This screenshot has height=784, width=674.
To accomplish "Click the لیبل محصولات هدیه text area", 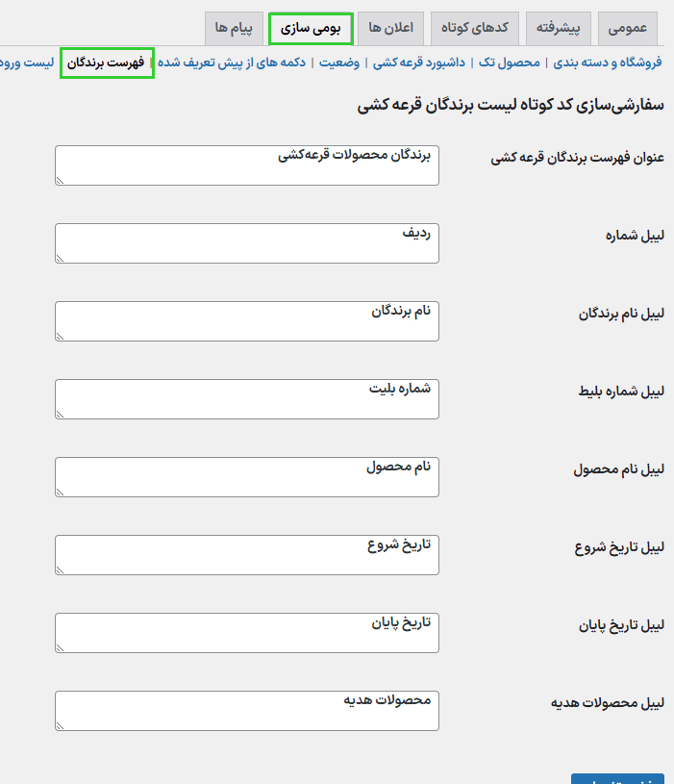I will [247, 711].
